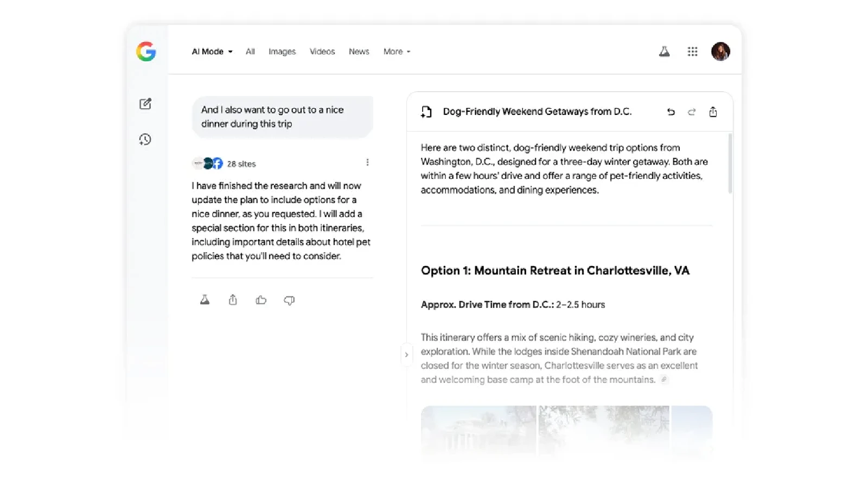868x488 pixels.
Task: Click the Google logo
Action: (x=146, y=52)
